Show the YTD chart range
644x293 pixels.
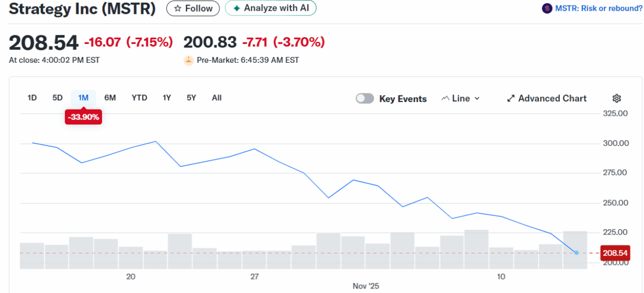pos(140,98)
